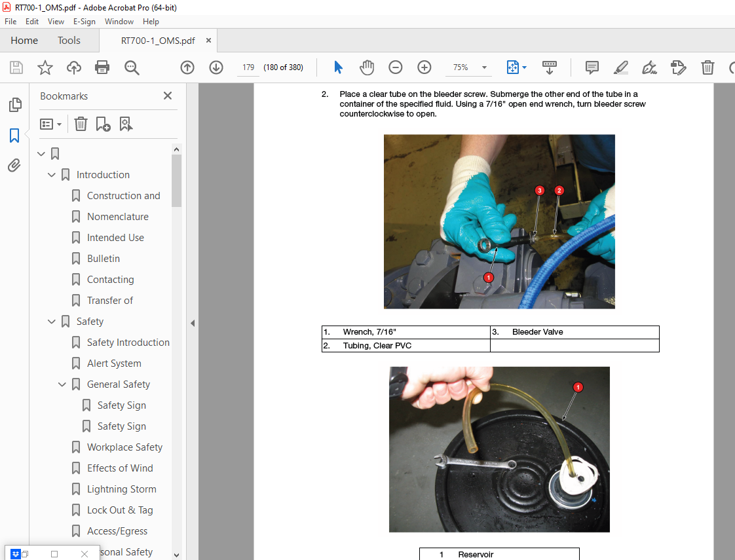This screenshot has height=560, width=735.
Task: Delete selected bookmark trash icon
Action: 81,124
